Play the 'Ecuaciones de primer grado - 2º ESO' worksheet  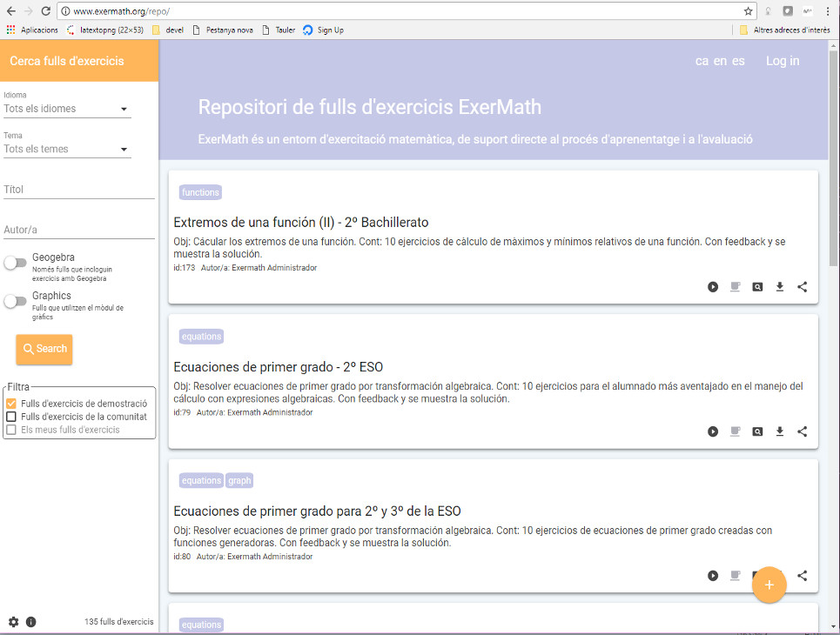coord(713,431)
